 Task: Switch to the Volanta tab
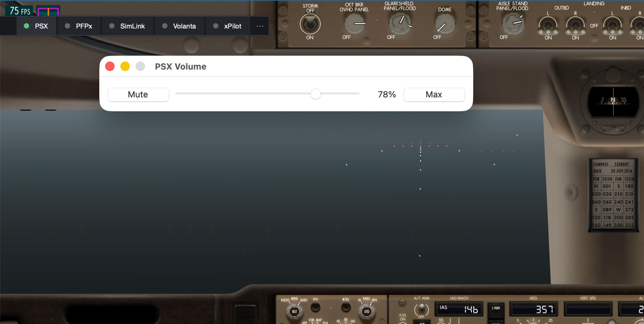pos(179,26)
